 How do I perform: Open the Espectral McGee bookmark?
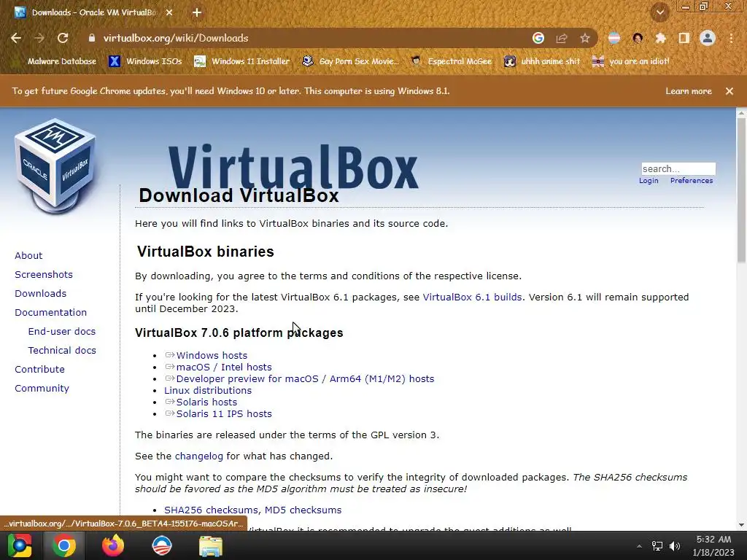tap(451, 61)
